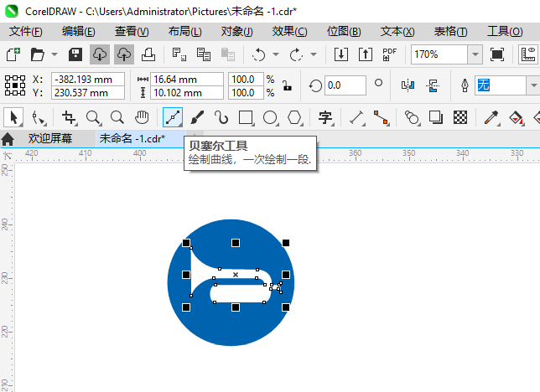
Task: Open the 布局(L) menu
Action: [185, 32]
